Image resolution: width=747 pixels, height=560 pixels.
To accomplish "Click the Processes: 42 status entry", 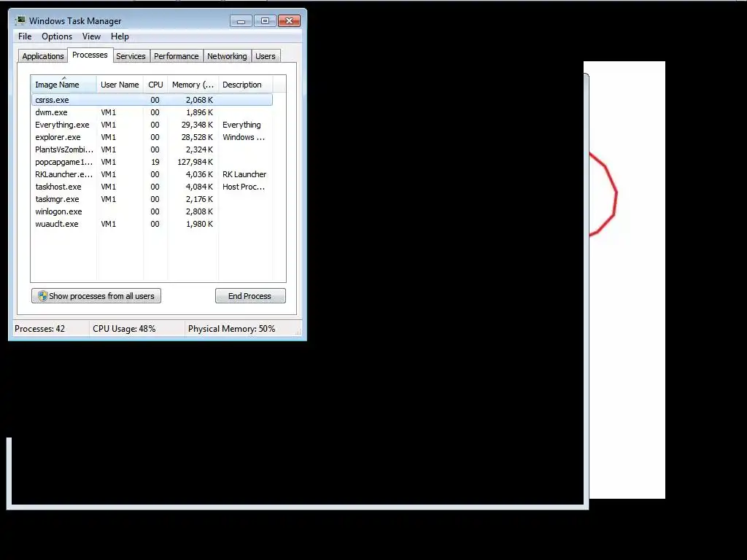I will point(40,329).
